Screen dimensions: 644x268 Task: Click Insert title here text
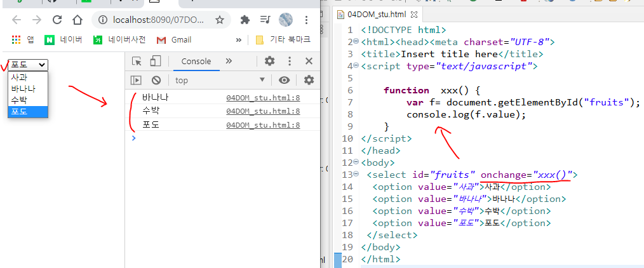pos(449,54)
